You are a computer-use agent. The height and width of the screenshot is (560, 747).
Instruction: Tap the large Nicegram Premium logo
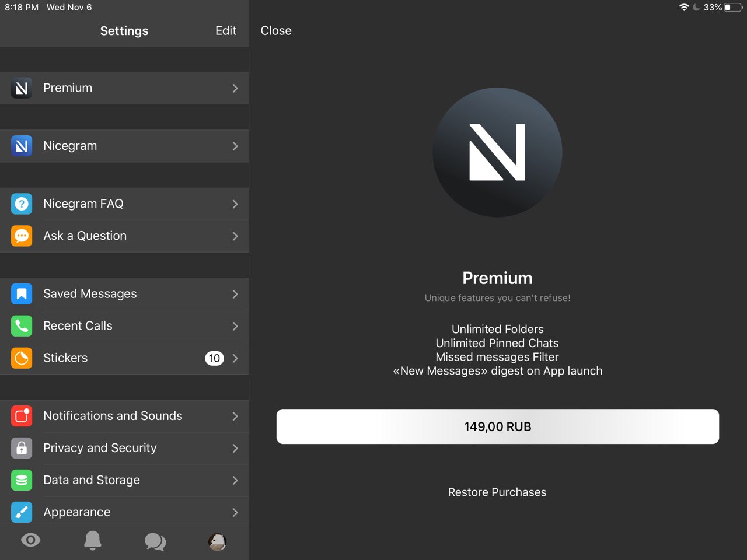[497, 152]
